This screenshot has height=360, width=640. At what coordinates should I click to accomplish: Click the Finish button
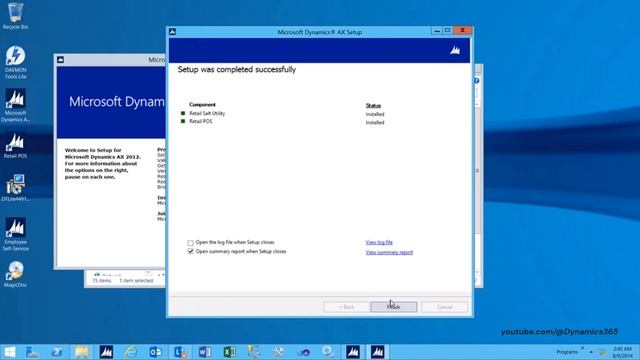(x=394, y=307)
